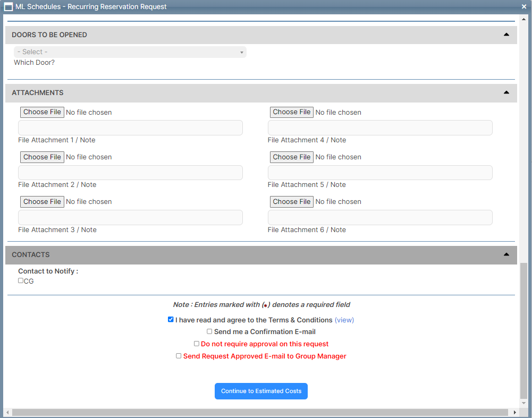Choose a file for File Attachment 5
Image resolution: width=532 pixels, height=418 pixels.
click(x=291, y=157)
